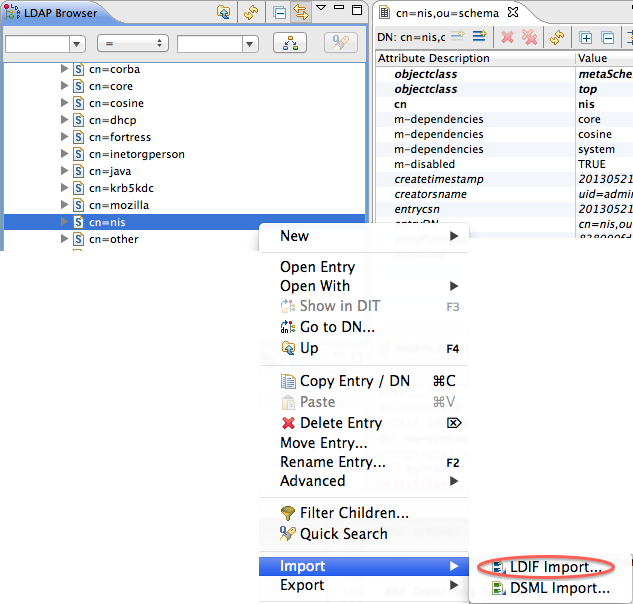This screenshot has height=604, width=633.
Task: Click the search scope tree icon button
Action: coord(291,43)
